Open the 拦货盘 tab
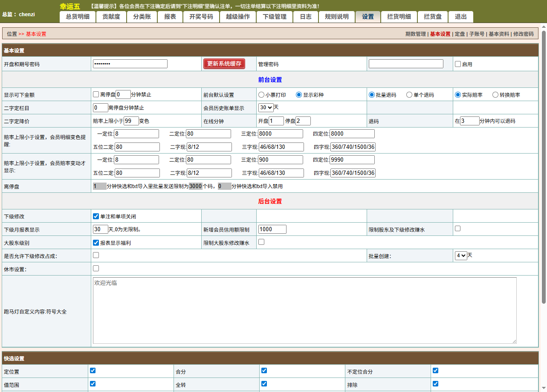 click(433, 17)
